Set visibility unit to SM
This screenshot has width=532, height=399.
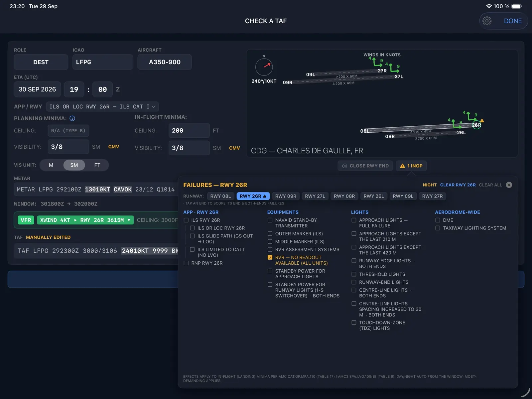[74, 165]
